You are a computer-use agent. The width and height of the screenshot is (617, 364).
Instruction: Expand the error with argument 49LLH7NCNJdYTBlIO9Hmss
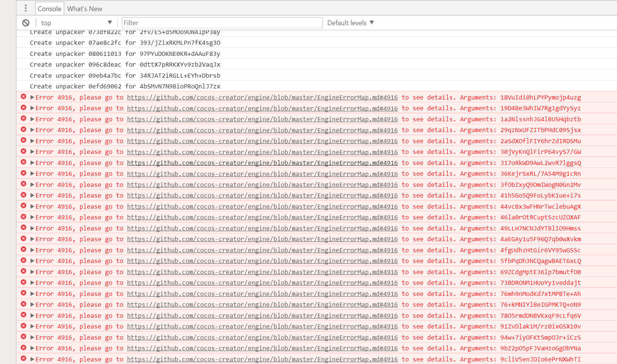(x=32, y=228)
